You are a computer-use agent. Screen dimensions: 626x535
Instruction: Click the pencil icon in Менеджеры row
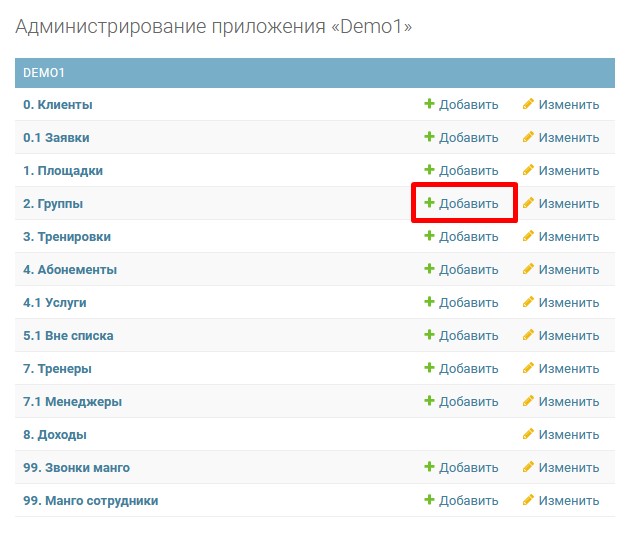(x=528, y=401)
